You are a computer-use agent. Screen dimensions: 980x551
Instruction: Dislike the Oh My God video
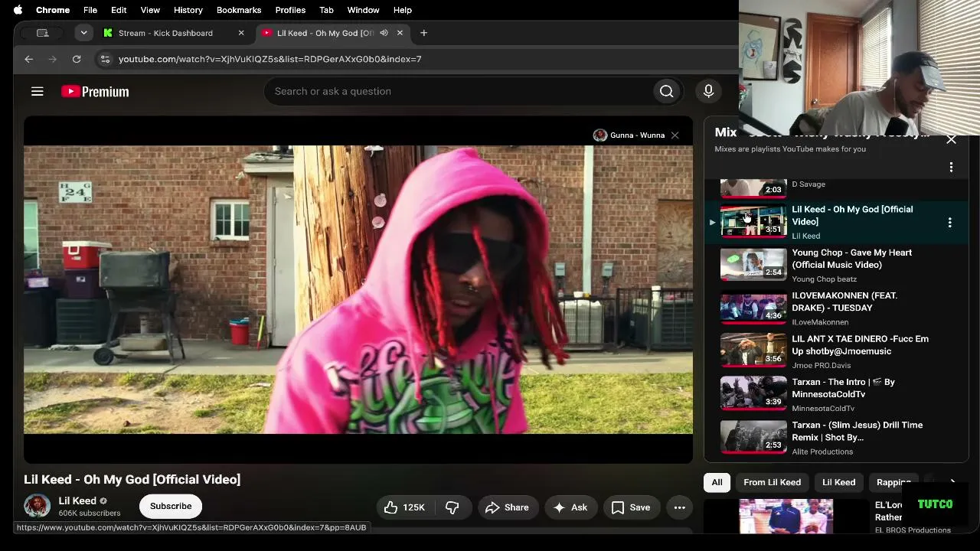pos(452,507)
